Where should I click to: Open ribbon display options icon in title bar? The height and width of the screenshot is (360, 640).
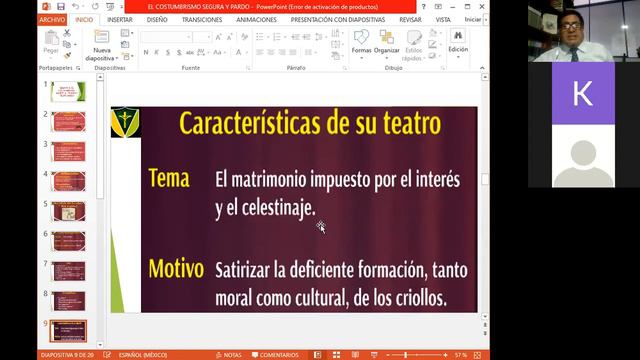tap(438, 7)
